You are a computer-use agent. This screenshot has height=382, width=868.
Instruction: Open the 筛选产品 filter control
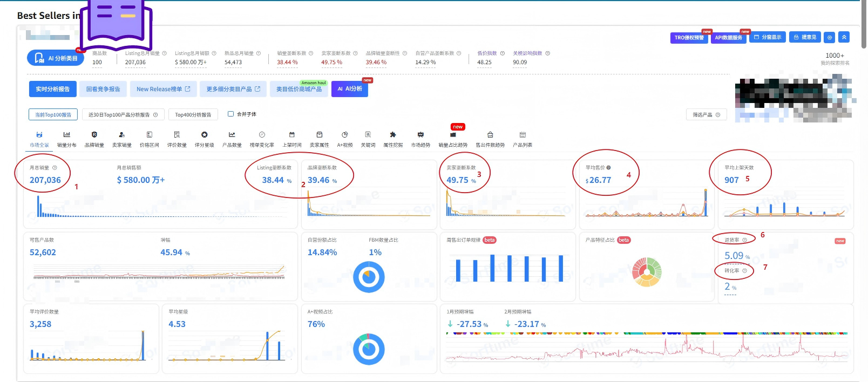pos(706,115)
